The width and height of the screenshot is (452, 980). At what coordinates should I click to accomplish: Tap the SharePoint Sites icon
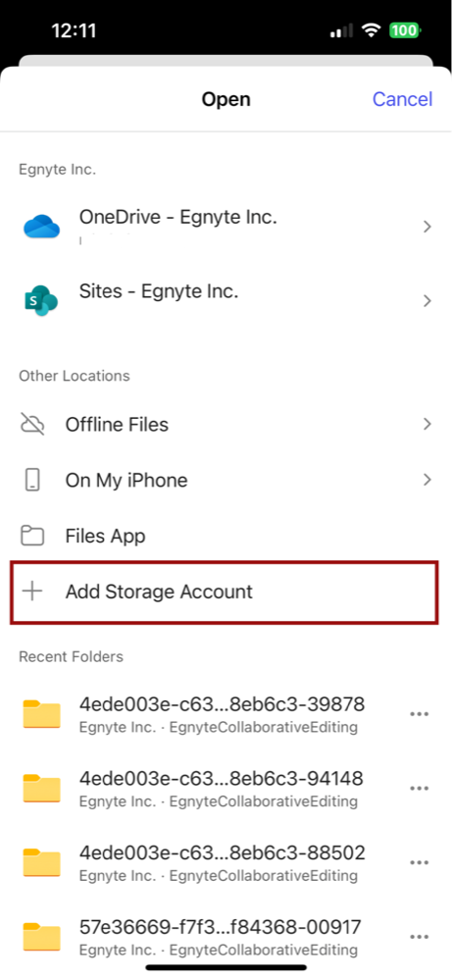tap(40, 300)
